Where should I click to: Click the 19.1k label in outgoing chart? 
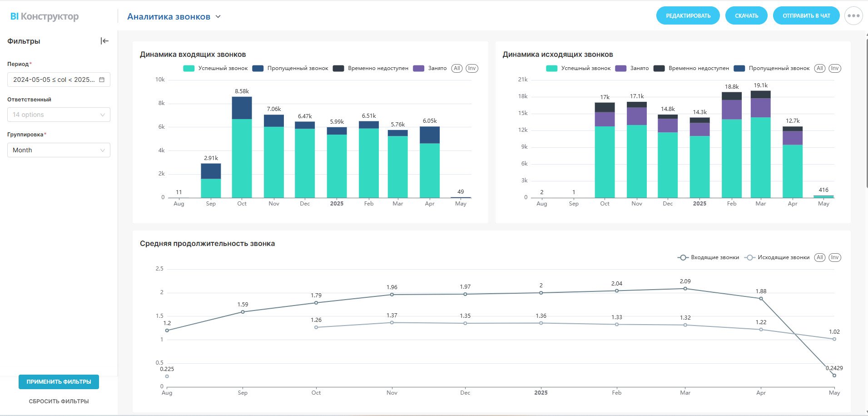tap(761, 85)
